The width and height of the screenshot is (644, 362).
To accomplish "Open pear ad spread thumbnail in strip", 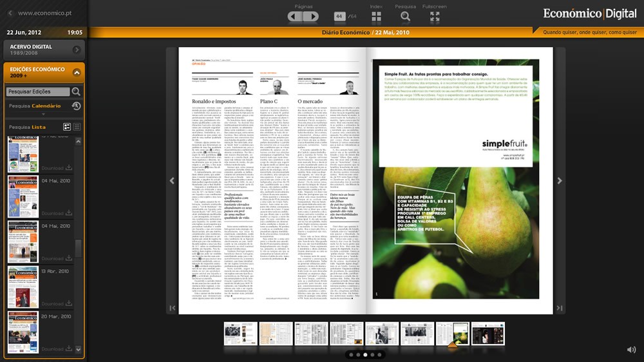I will click(453, 334).
